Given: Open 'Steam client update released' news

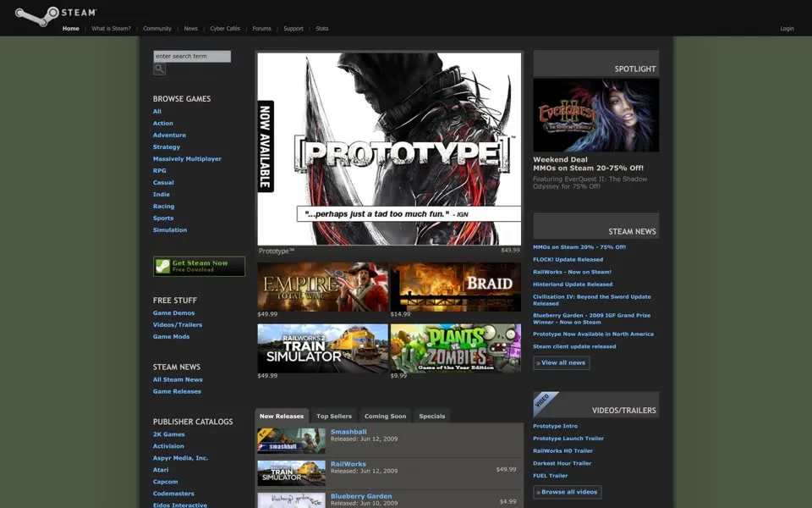Looking at the screenshot, I should pyautogui.click(x=574, y=347).
